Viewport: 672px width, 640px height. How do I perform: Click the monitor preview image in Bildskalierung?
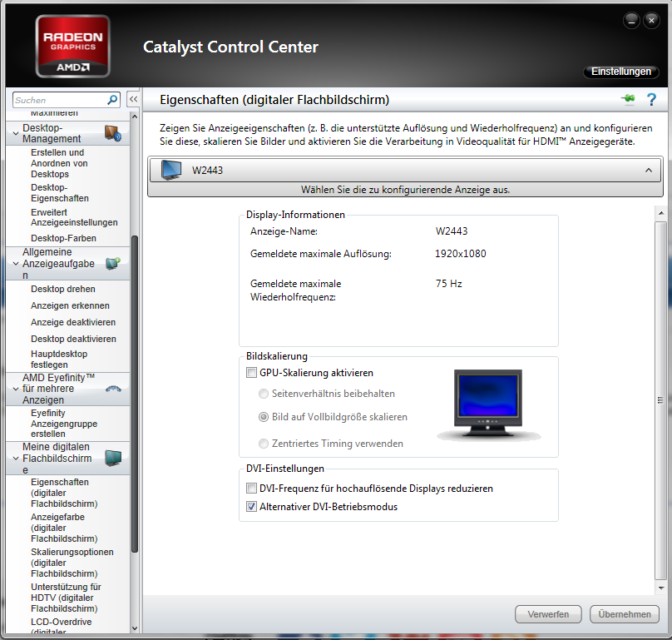tap(488, 405)
